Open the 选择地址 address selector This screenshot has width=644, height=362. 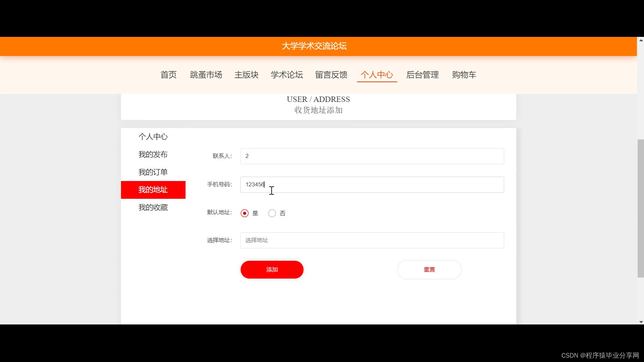(372, 240)
